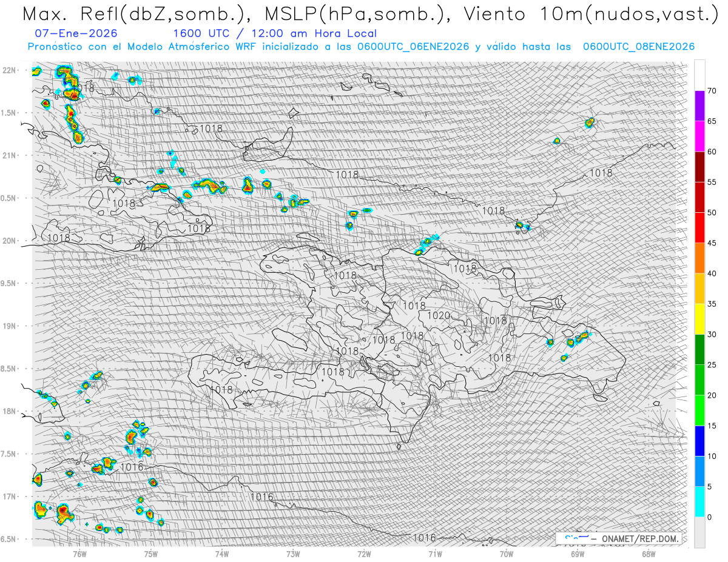Click colorbar value '5'
This screenshot has height=562, width=728.
pyautogui.click(x=710, y=486)
